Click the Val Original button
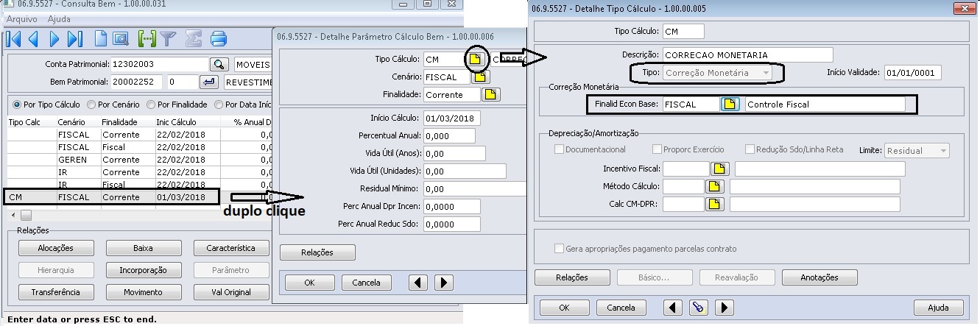980x326 pixels. [230, 292]
